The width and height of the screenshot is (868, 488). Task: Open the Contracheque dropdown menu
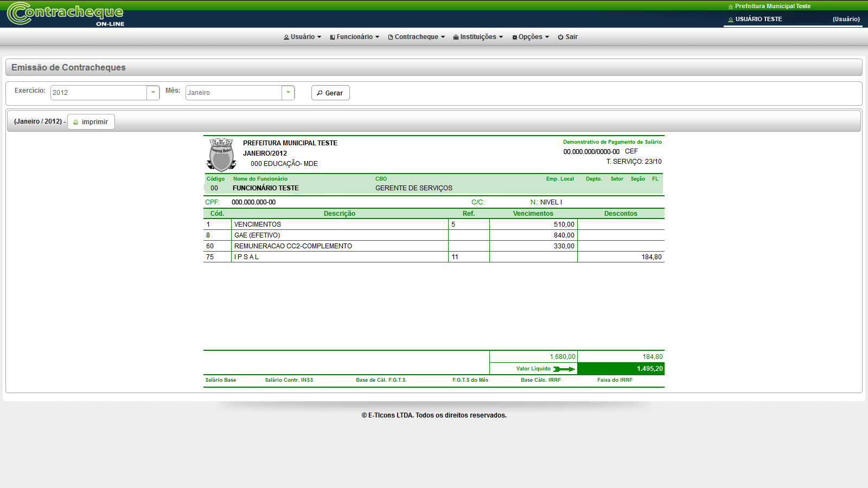416,37
